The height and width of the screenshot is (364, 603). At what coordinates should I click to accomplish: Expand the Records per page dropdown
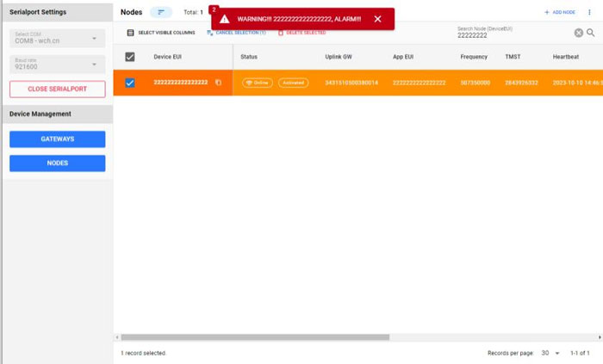coord(550,353)
